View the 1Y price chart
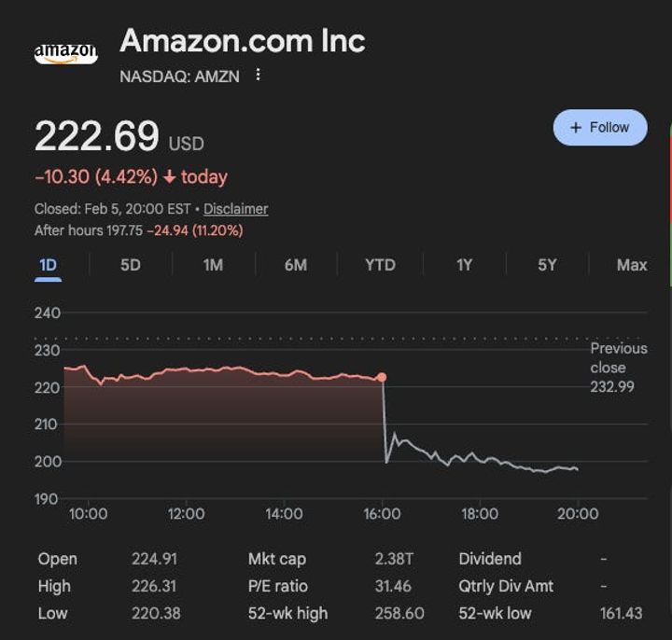672x640 pixels. [x=464, y=265]
